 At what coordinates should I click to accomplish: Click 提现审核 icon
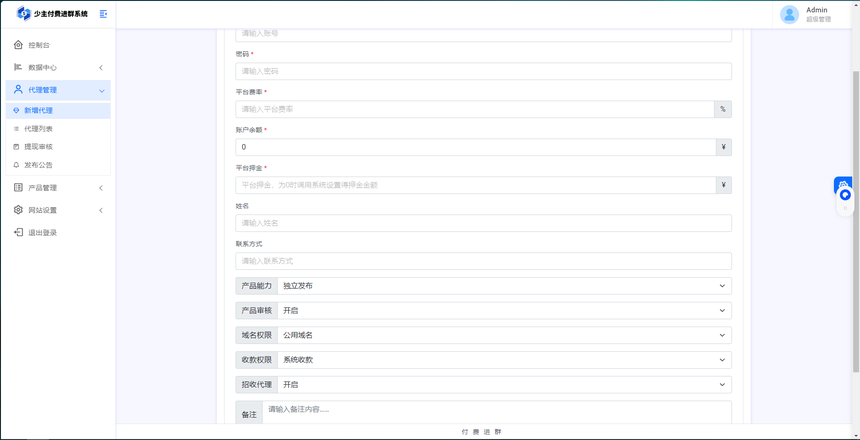click(x=16, y=147)
